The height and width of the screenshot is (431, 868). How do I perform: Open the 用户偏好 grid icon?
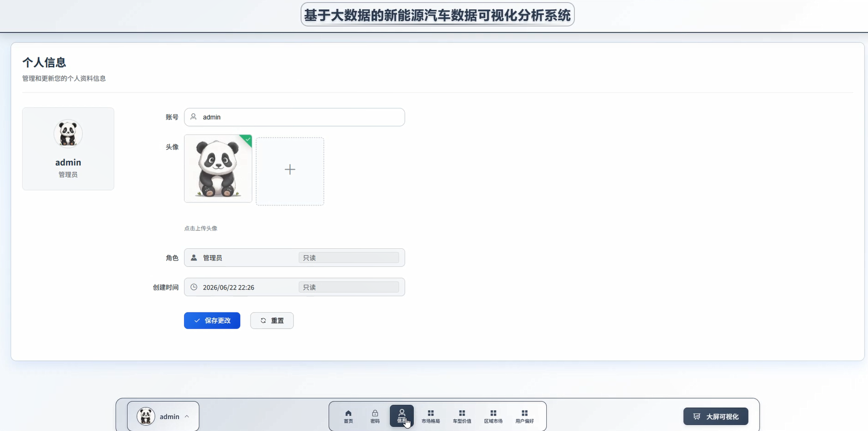[x=524, y=416]
